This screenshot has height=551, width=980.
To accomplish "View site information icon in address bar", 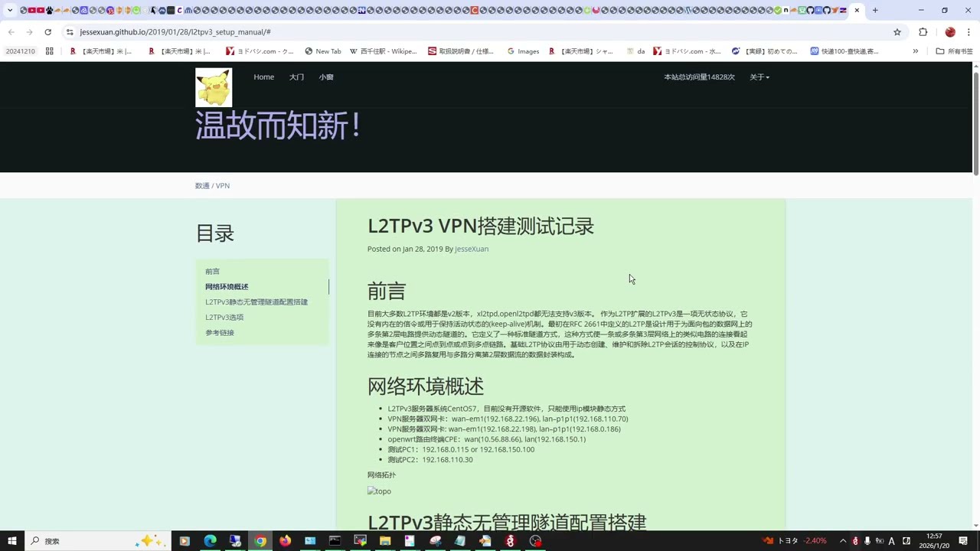I will click(70, 32).
